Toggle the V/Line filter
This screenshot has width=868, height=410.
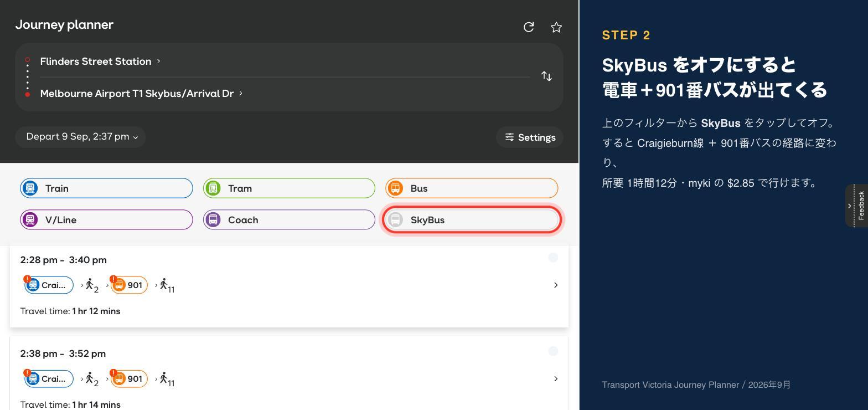coord(106,220)
